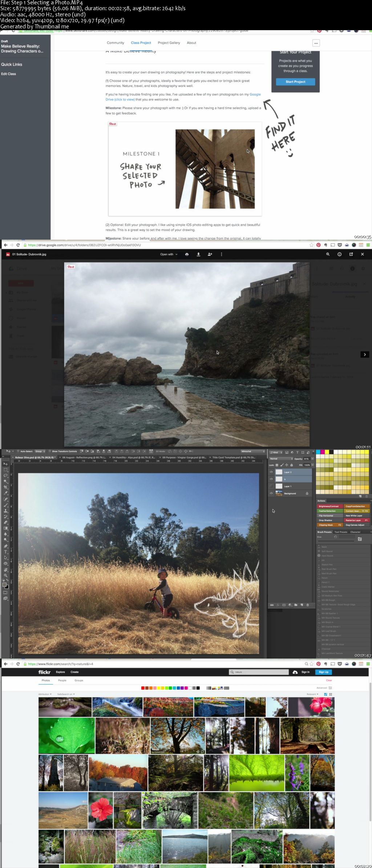Toggle Auto-Select checkbox in Photoshop options
Viewport: 372px width, 868px height.
pos(18,451)
